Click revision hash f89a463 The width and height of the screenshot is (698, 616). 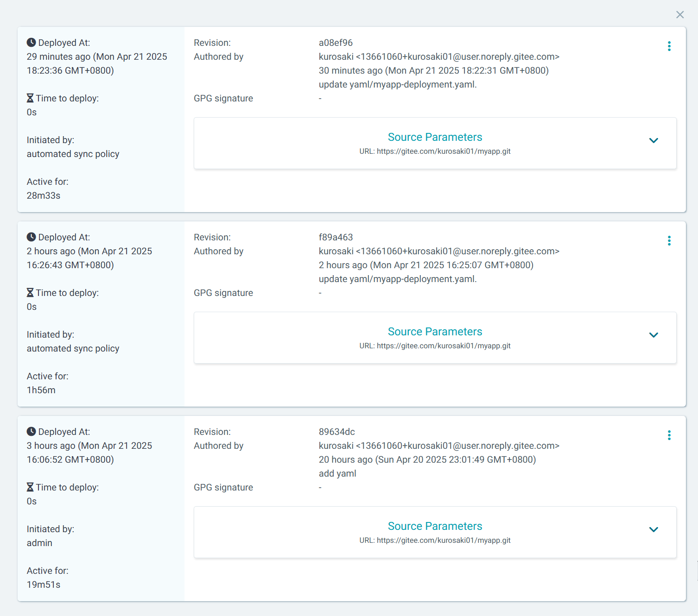click(x=336, y=237)
